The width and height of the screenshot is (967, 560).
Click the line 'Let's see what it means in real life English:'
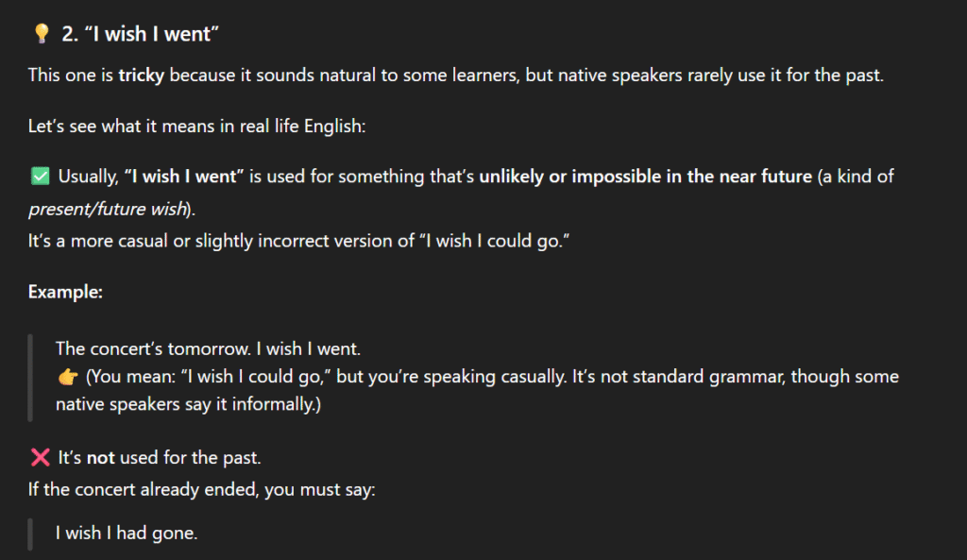195,127
